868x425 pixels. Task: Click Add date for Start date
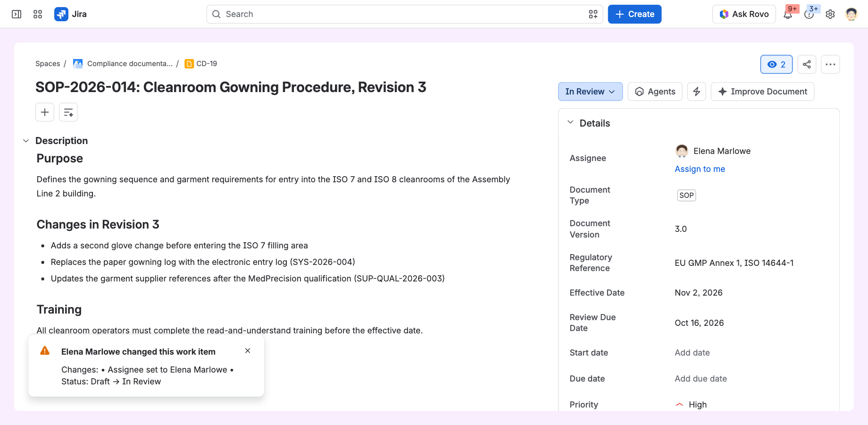click(x=692, y=353)
